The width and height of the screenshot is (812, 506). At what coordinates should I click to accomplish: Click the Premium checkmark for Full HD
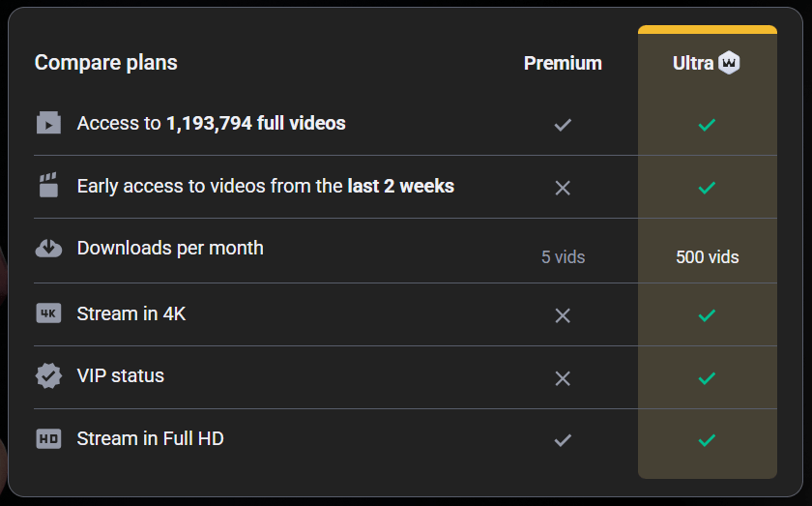tap(563, 440)
